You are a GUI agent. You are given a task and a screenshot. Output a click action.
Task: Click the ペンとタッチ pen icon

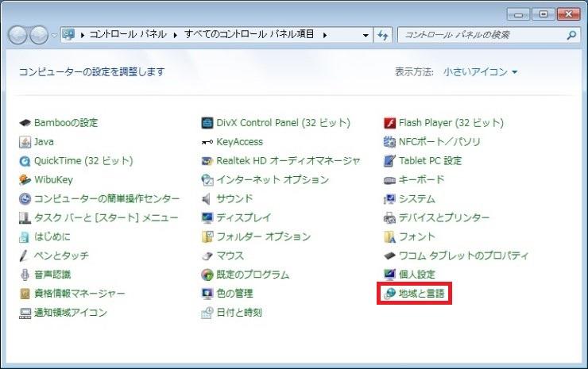coord(25,256)
